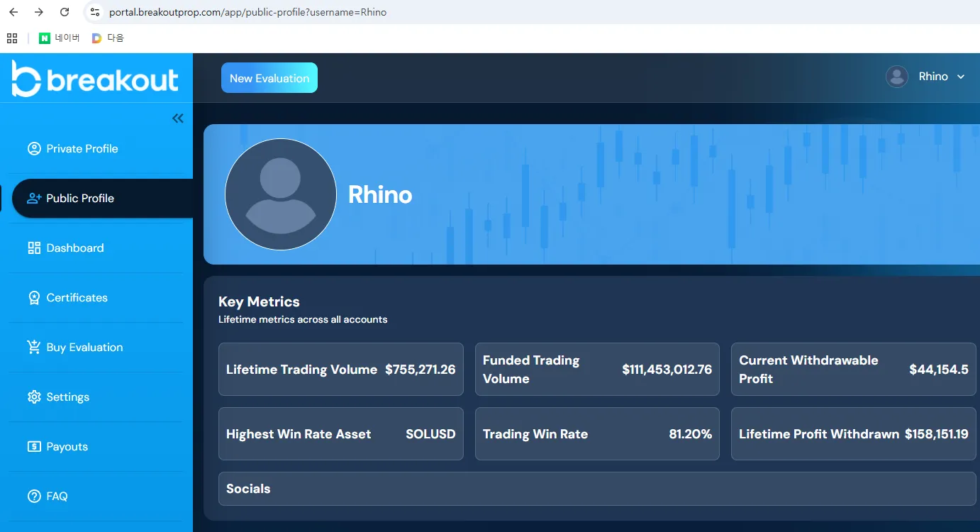Collapse the sidebar with the double-chevron icon
Viewport: 980px width, 532px height.
tap(178, 118)
